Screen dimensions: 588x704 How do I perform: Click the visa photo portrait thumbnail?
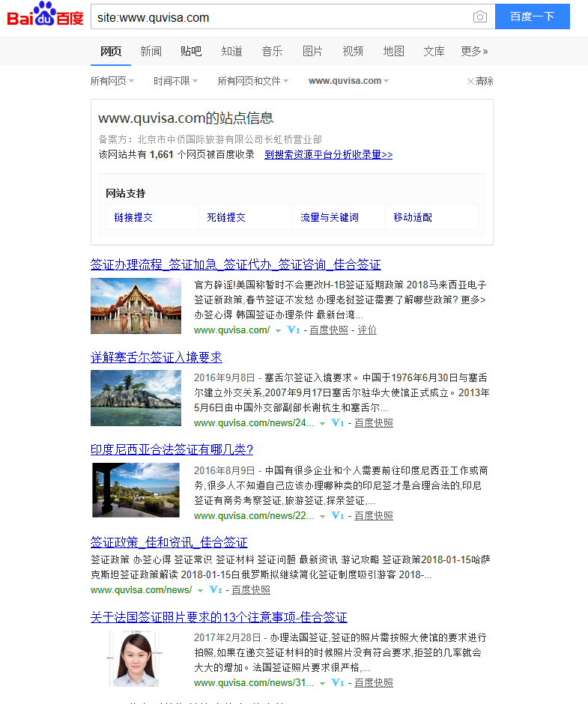click(136, 658)
